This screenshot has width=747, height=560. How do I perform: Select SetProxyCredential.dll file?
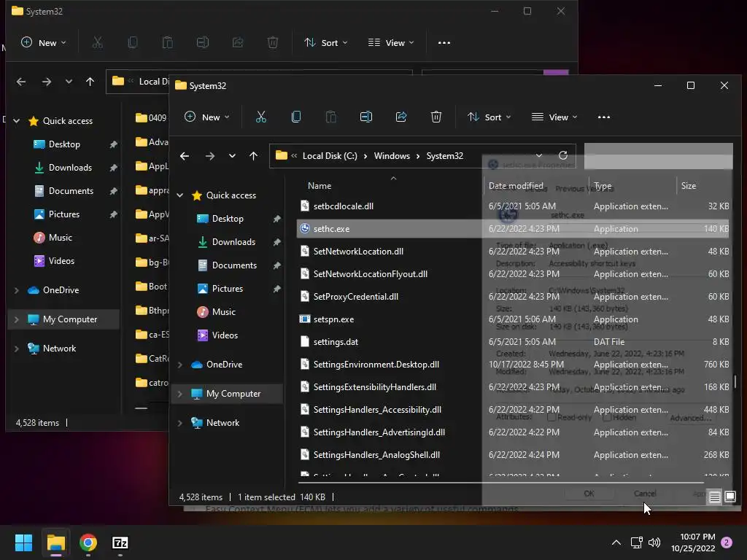point(355,297)
